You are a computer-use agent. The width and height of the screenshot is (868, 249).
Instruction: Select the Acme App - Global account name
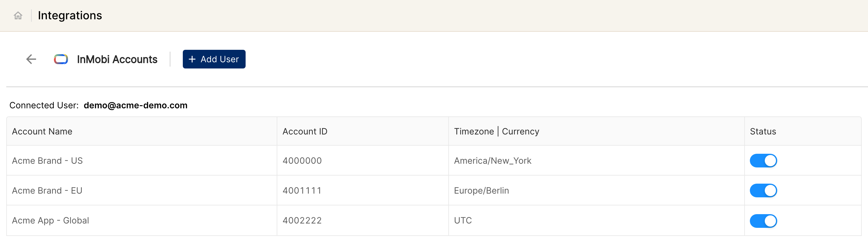point(51,220)
